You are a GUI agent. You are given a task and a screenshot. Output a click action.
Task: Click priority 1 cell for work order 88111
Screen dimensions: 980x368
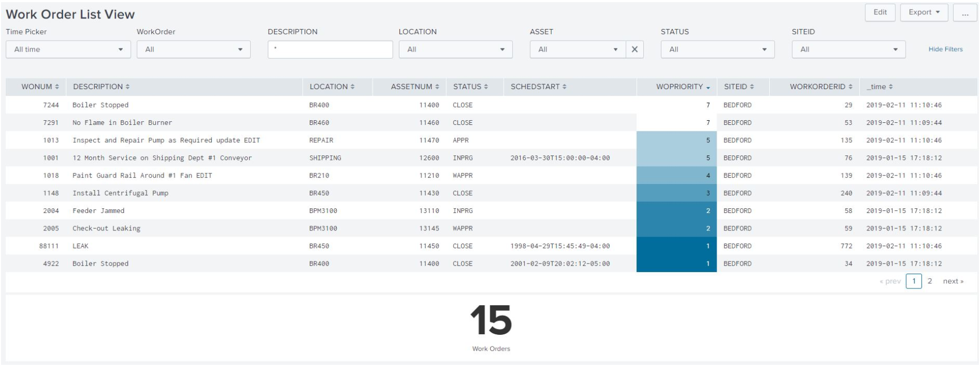677,246
